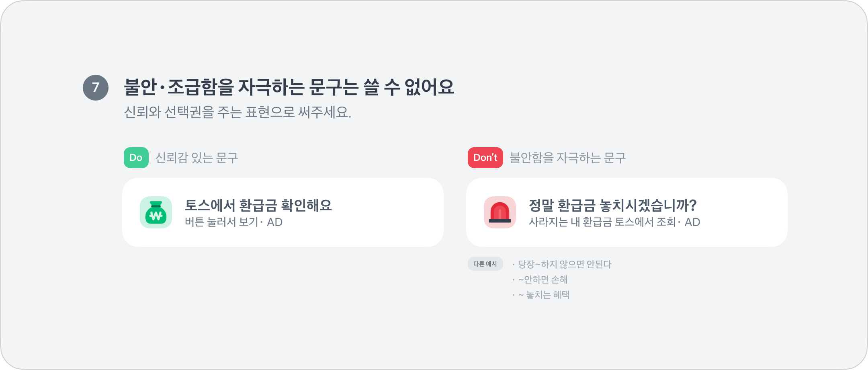
Task: Click the '다른 예시' gray chip
Action: click(x=485, y=264)
